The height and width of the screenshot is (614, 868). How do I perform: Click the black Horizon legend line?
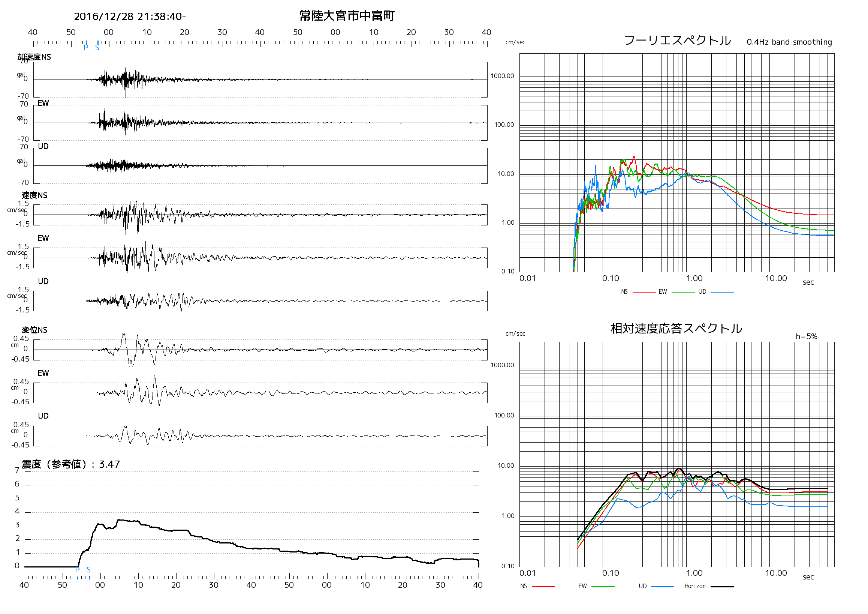(x=722, y=586)
